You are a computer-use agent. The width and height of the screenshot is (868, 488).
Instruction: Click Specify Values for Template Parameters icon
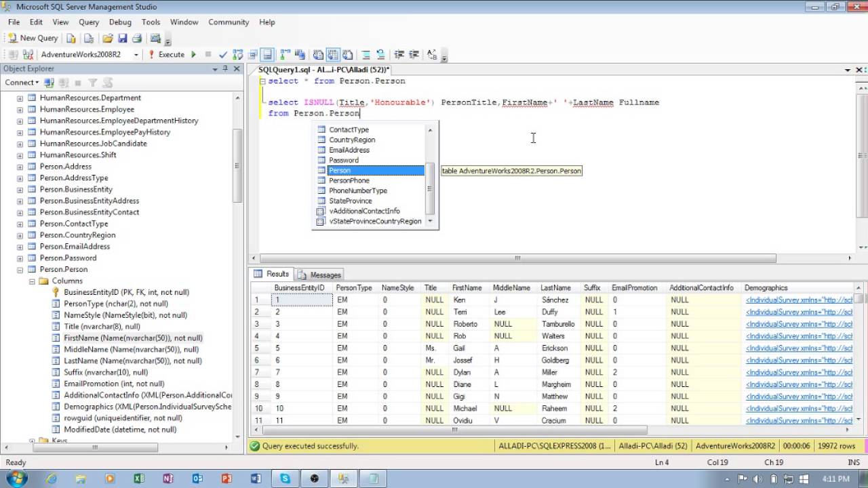click(432, 55)
